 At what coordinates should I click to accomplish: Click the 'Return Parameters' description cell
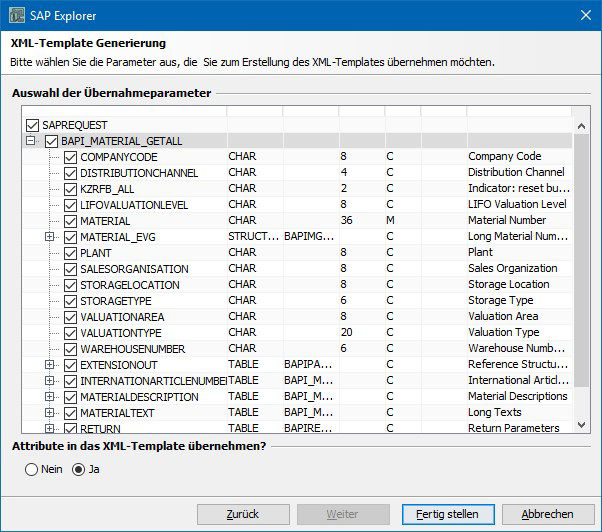pyautogui.click(x=514, y=428)
